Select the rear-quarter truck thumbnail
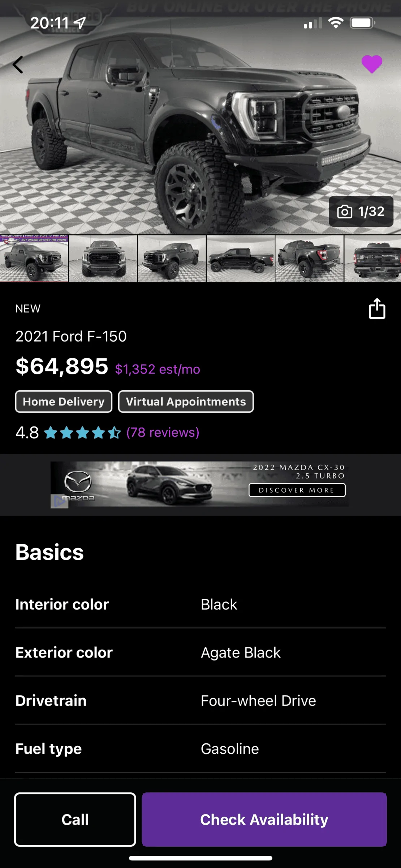This screenshot has height=868, width=401. tap(310, 258)
